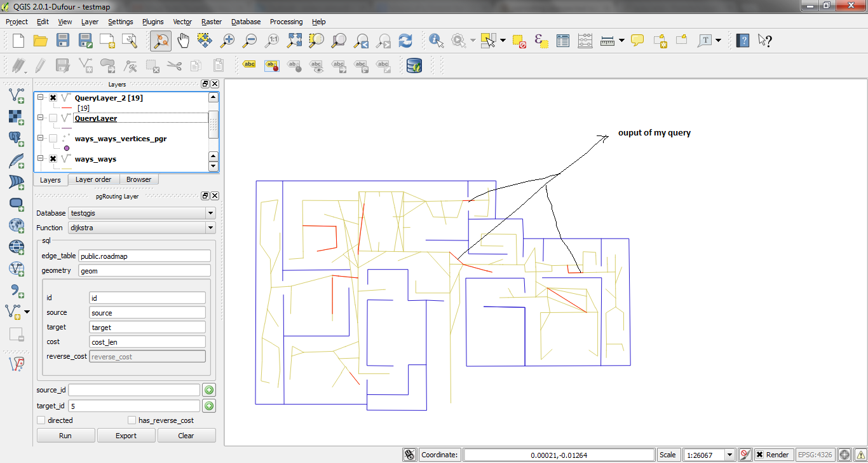The width and height of the screenshot is (868, 463).
Task: Open DB Manager database icon
Action: click(x=414, y=65)
